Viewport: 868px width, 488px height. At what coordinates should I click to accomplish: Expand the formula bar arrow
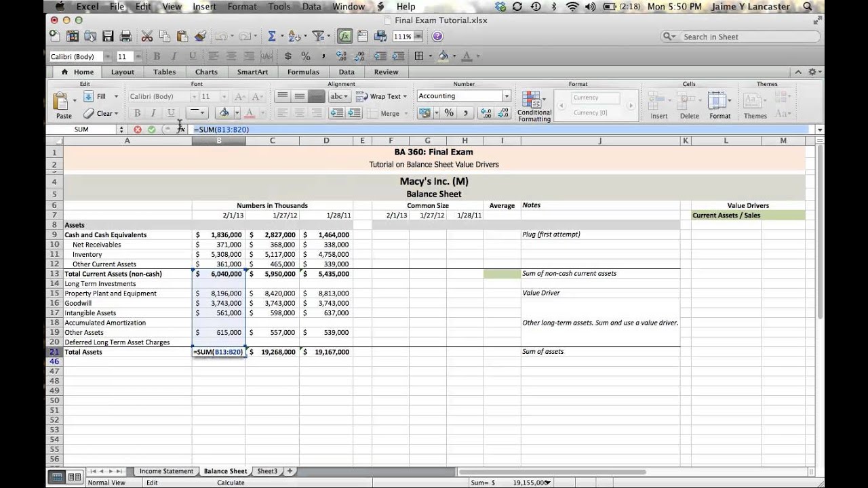coord(820,129)
